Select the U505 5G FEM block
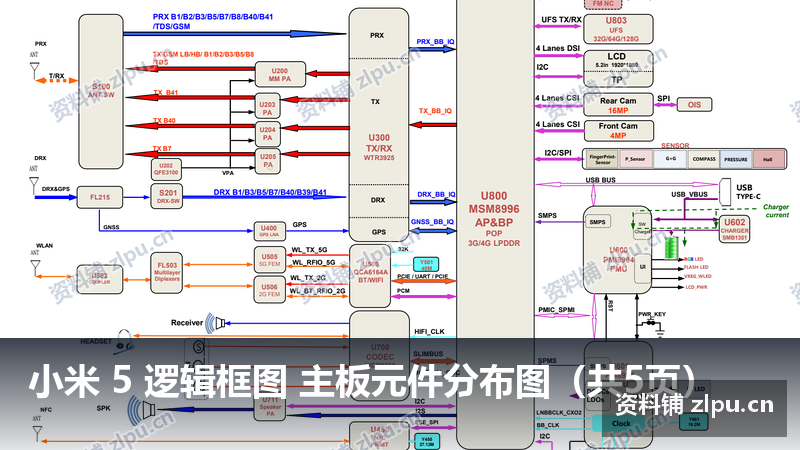The width and height of the screenshot is (800, 450). [269, 260]
